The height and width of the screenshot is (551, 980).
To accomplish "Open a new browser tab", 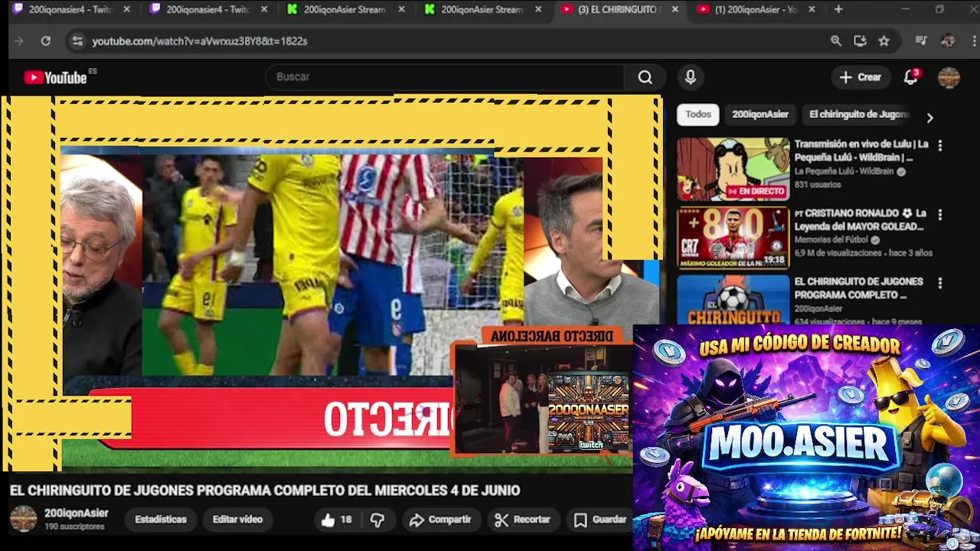I will click(838, 9).
